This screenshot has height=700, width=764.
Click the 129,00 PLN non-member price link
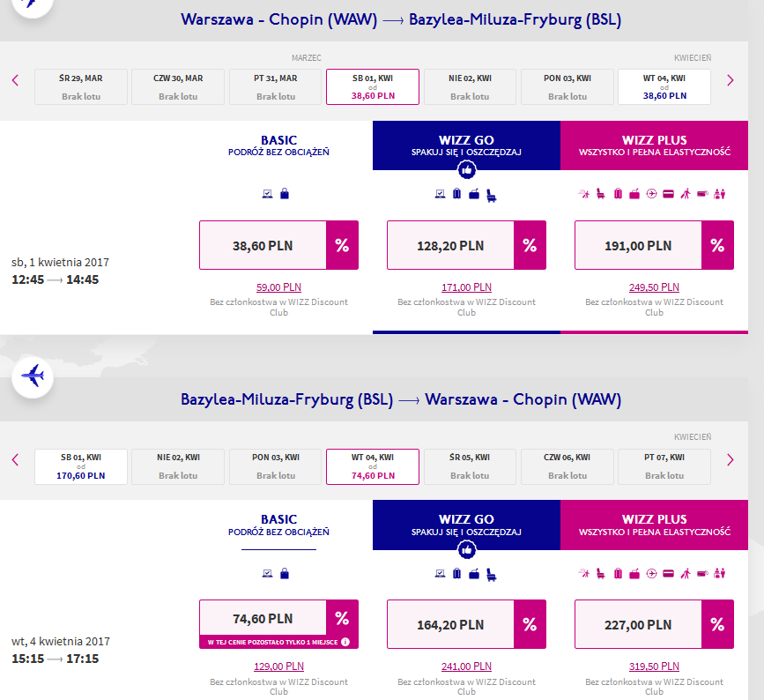[278, 666]
